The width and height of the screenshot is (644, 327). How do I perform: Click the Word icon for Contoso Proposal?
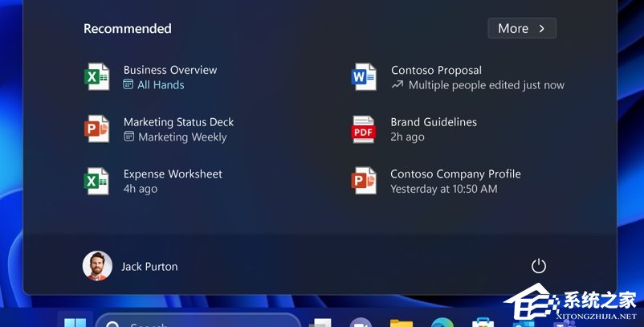364,77
